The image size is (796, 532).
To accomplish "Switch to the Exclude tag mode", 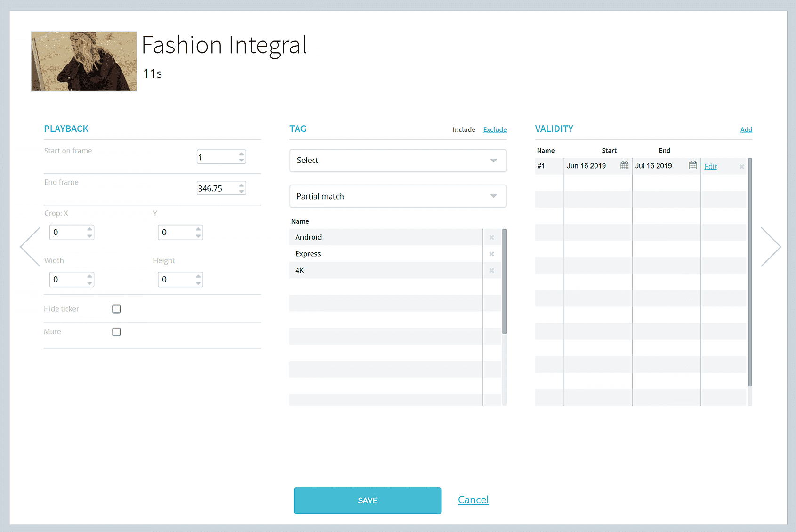I will click(495, 130).
